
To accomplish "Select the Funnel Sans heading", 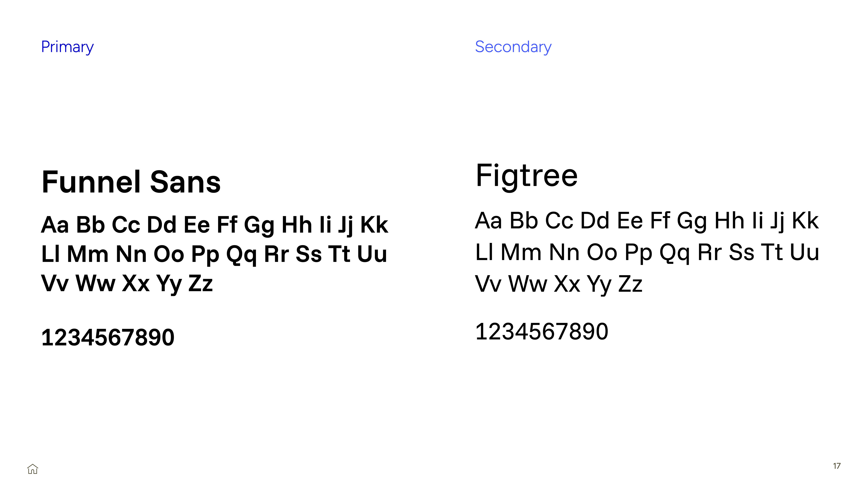I will pyautogui.click(x=131, y=182).
